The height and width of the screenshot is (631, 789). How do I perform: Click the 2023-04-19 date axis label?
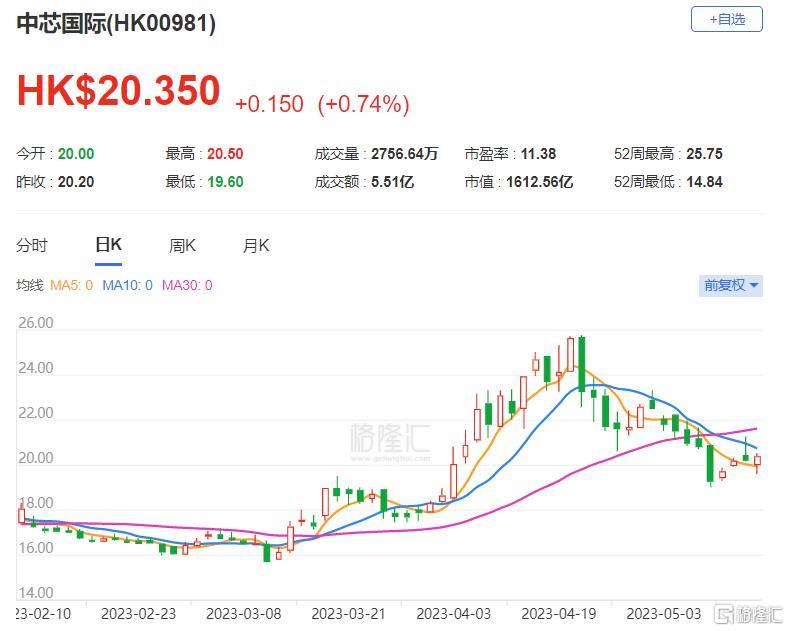(559, 614)
